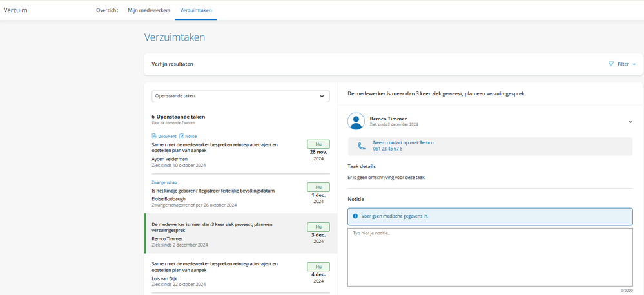644x295 pixels.
Task: Click the filter funnel icon
Action: click(x=611, y=64)
